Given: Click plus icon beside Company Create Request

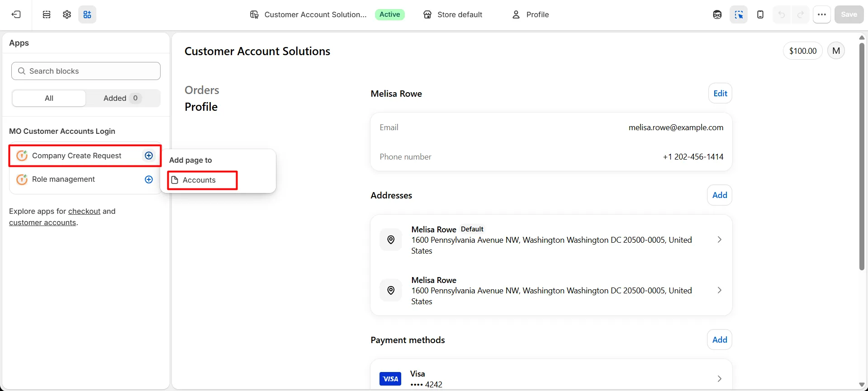Looking at the screenshot, I should (x=149, y=155).
